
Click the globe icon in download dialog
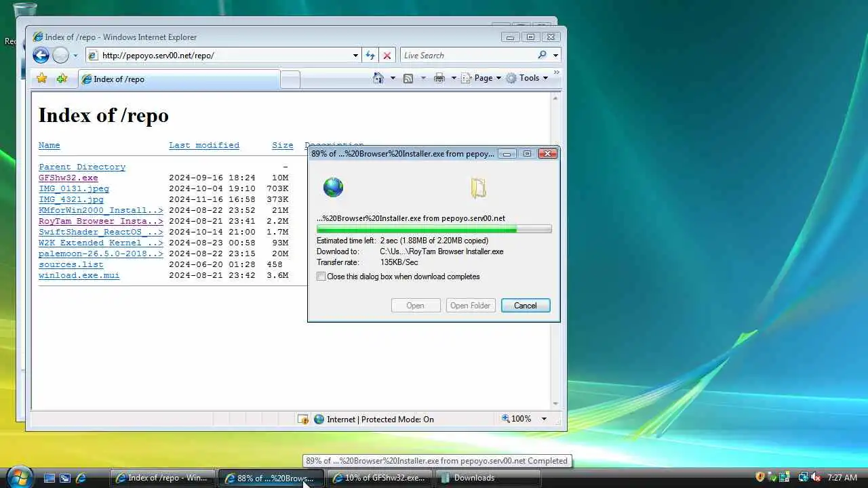click(x=333, y=187)
